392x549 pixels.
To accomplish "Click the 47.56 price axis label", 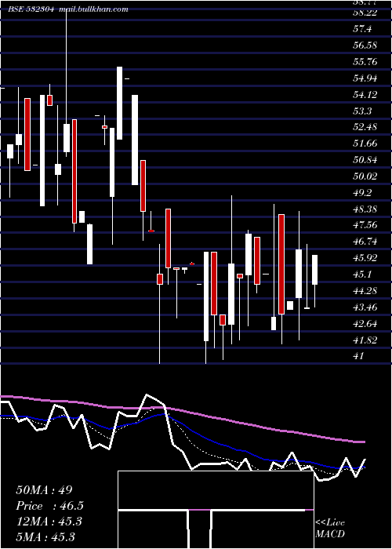I will 365,225.
